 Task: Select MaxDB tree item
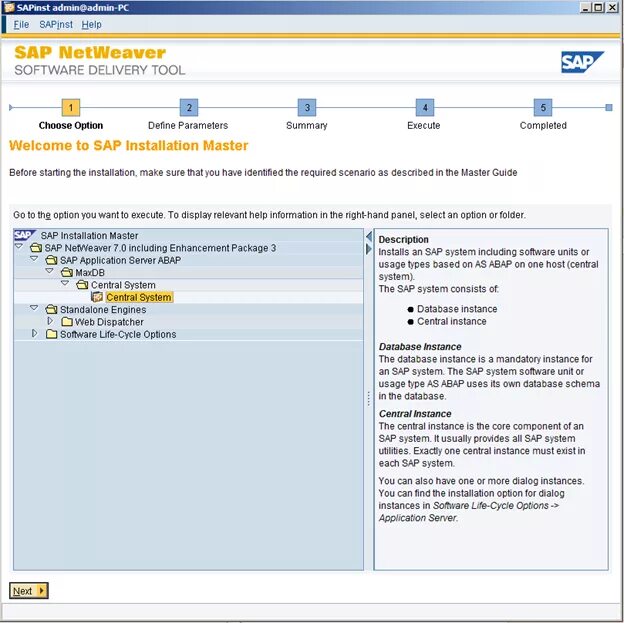tap(90, 273)
